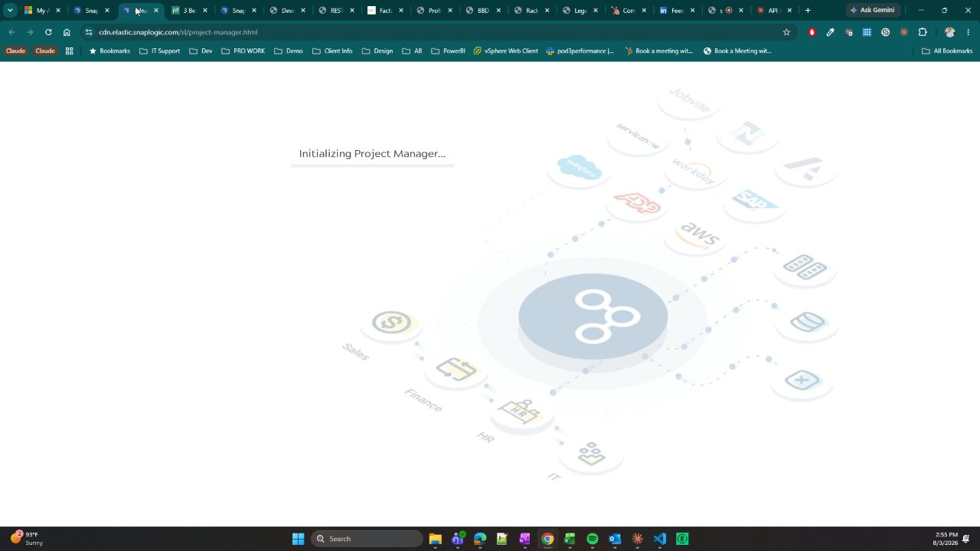
Task: Go back to the previous page
Action: coord(11,32)
